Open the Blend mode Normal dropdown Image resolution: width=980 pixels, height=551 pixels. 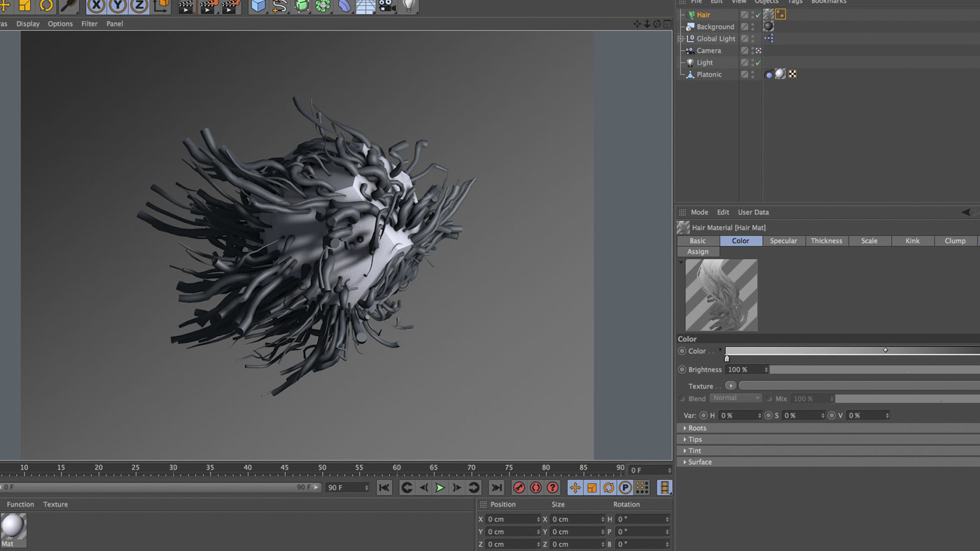pos(736,398)
